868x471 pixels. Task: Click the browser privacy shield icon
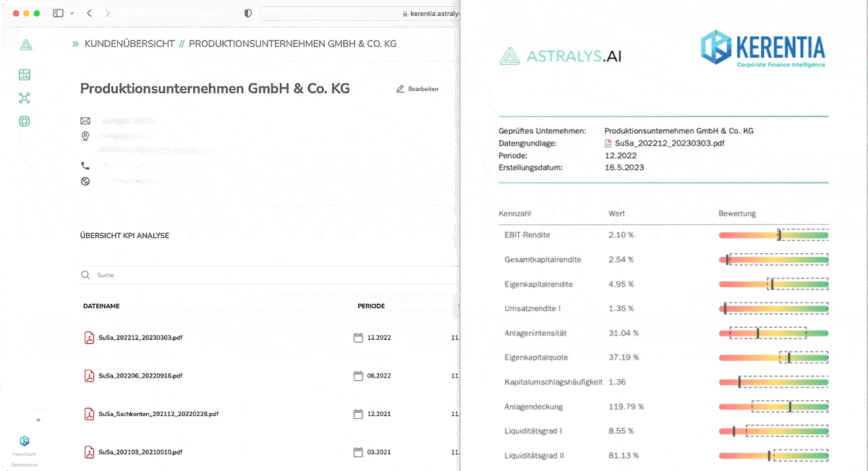[x=248, y=13]
